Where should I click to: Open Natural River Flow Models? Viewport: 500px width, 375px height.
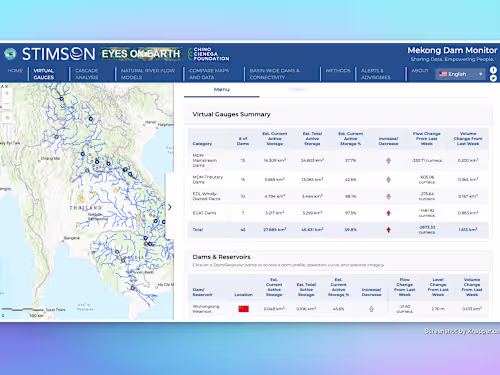click(x=148, y=74)
